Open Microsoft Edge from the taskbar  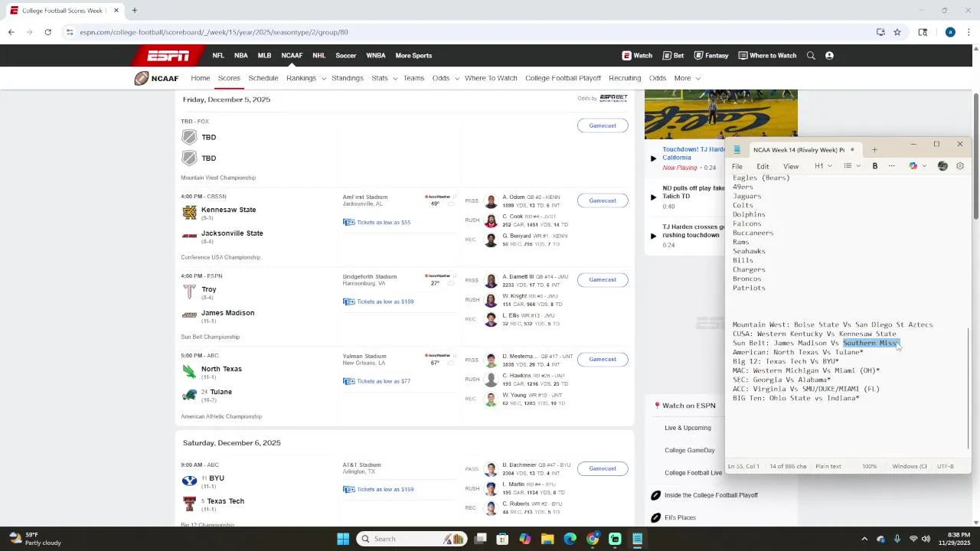coord(570,539)
